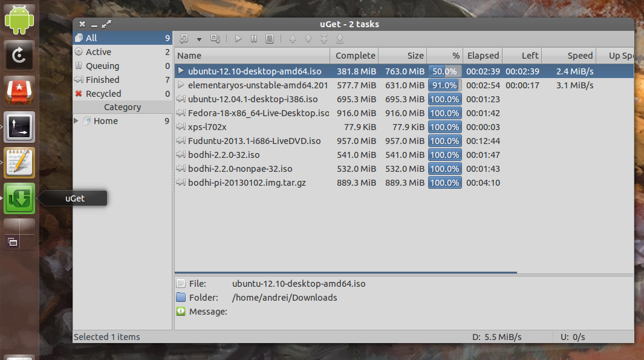This screenshot has width=644, height=360.
Task: Open uGet from the Ubuntu launcher
Action: (19, 198)
